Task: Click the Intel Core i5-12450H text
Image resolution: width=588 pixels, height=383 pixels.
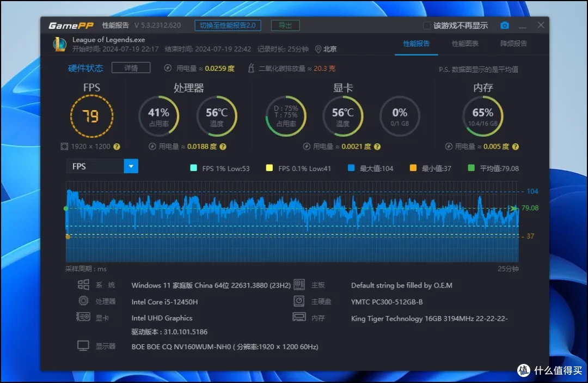Action: (164, 302)
